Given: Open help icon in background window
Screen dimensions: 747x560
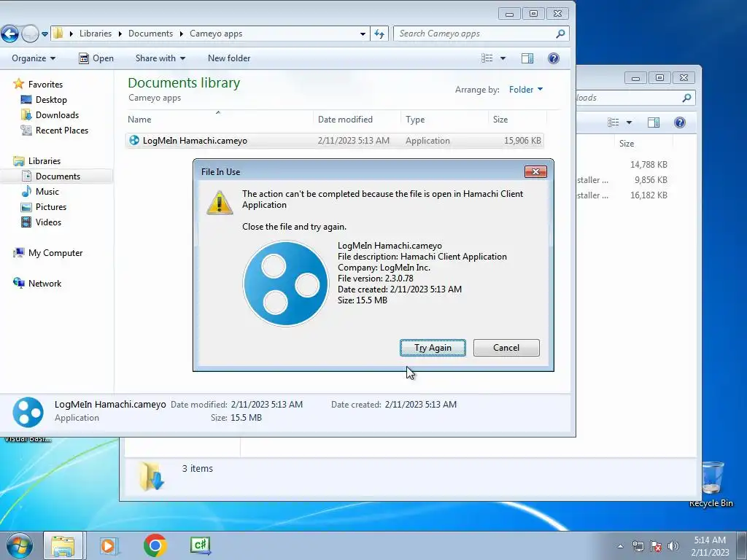Looking at the screenshot, I should [x=680, y=122].
